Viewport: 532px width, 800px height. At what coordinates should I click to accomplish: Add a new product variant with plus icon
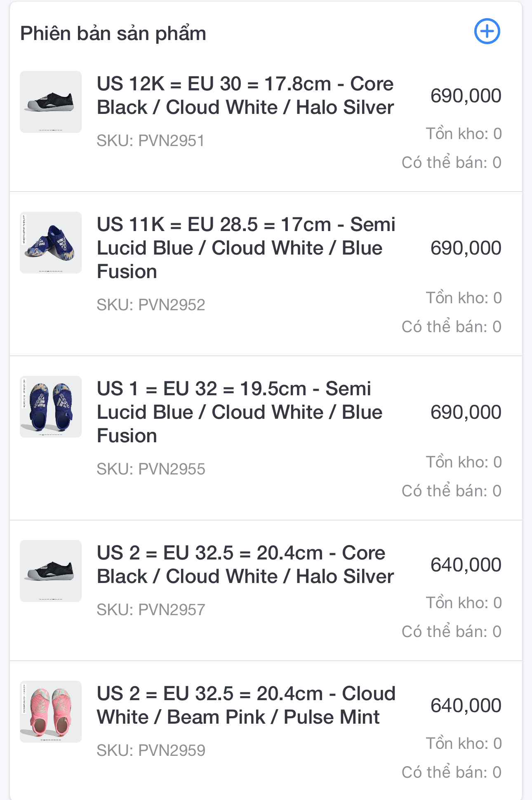(487, 31)
